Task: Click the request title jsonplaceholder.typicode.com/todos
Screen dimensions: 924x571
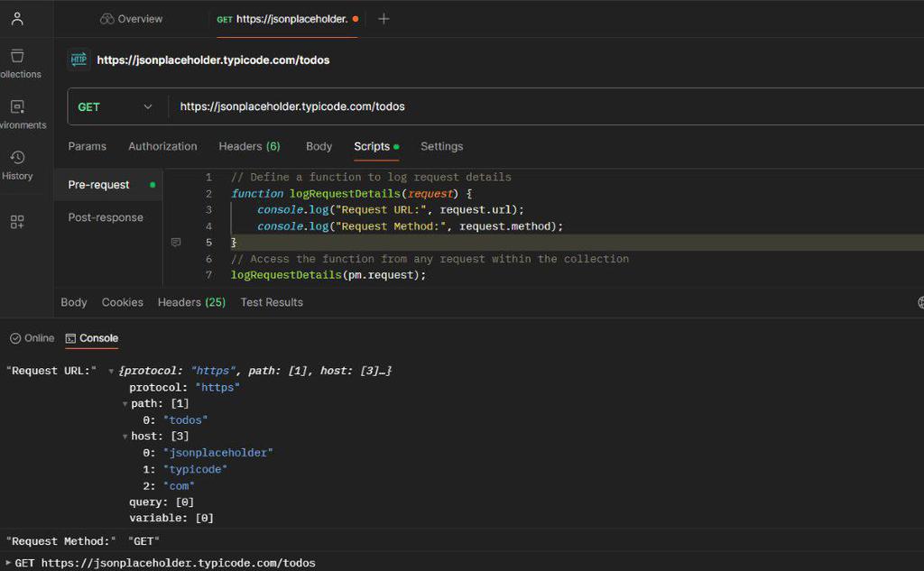Action: point(213,60)
